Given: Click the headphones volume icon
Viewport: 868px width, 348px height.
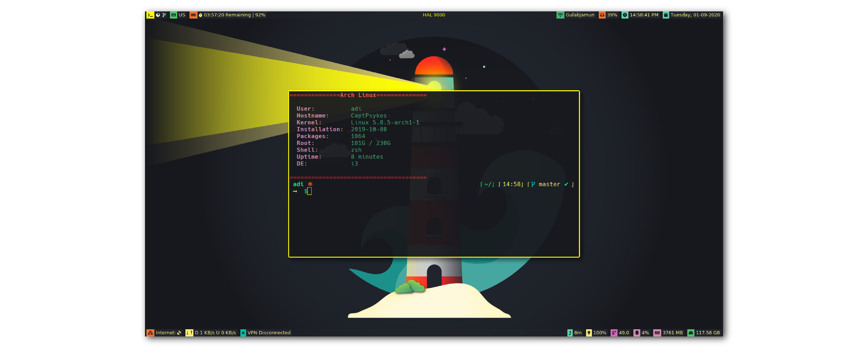Looking at the screenshot, I should pos(602,15).
